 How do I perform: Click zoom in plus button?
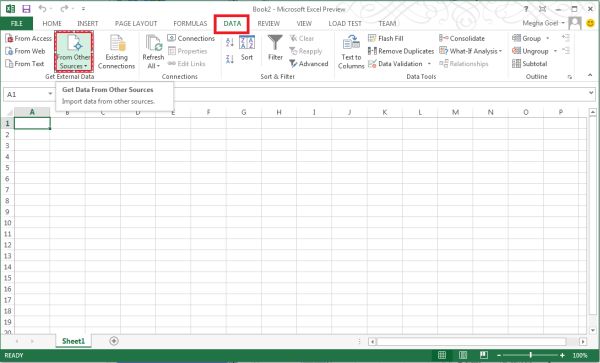[562, 355]
